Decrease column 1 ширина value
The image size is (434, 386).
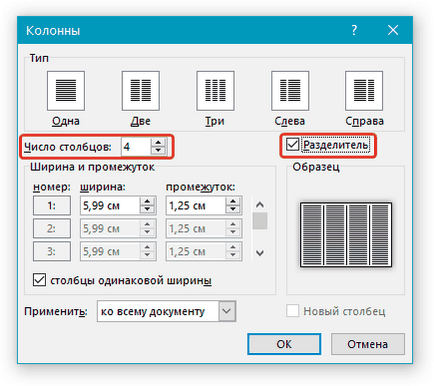(147, 209)
